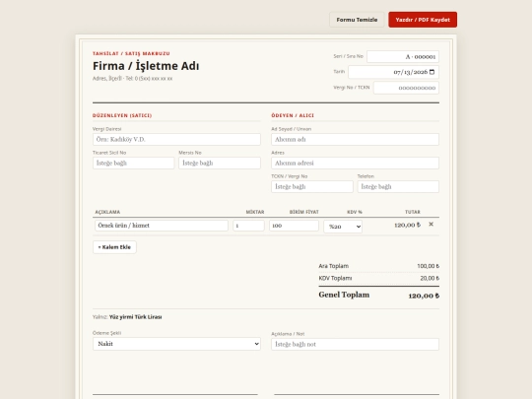The width and height of the screenshot is (532, 399).
Task: Open the KDV % rate dropdown
Action: click(343, 227)
